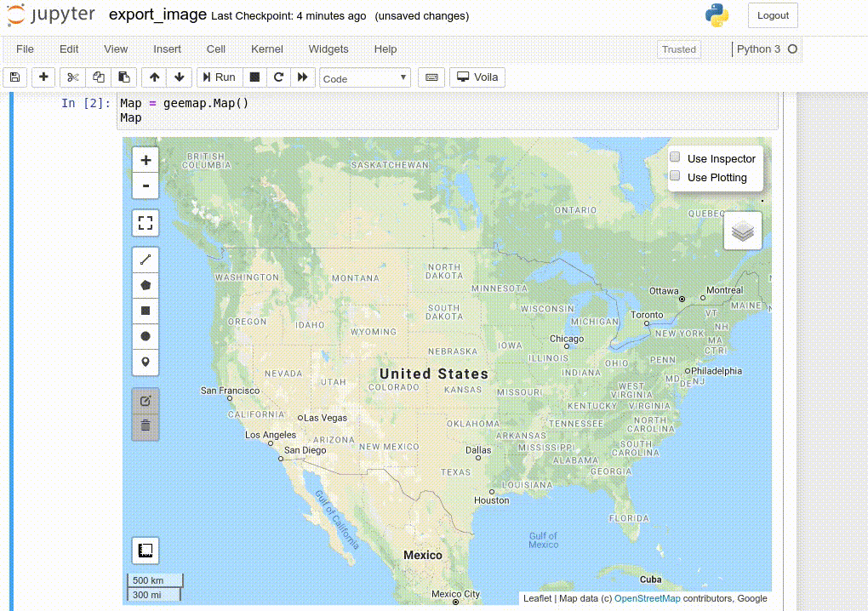Select the polygon drawing tool on the map

point(145,284)
